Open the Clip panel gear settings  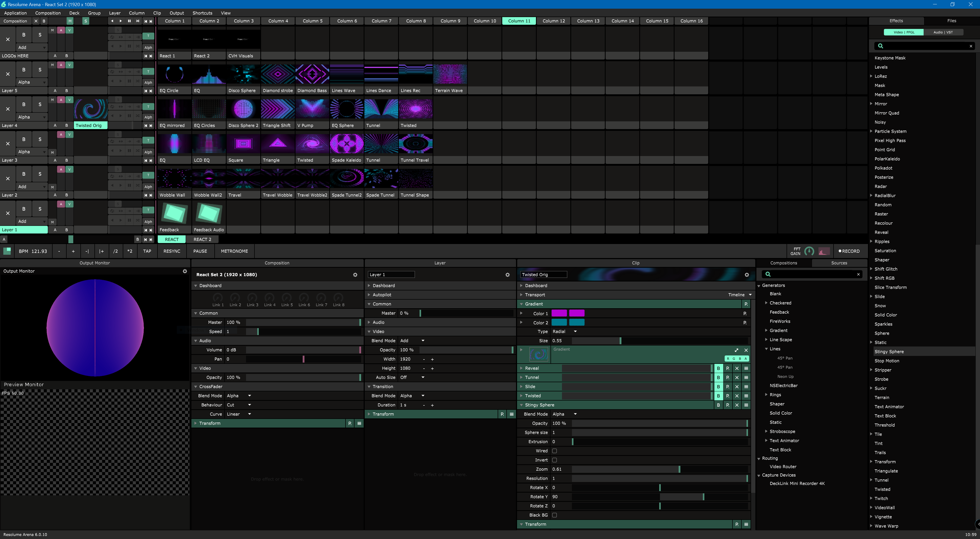746,274
